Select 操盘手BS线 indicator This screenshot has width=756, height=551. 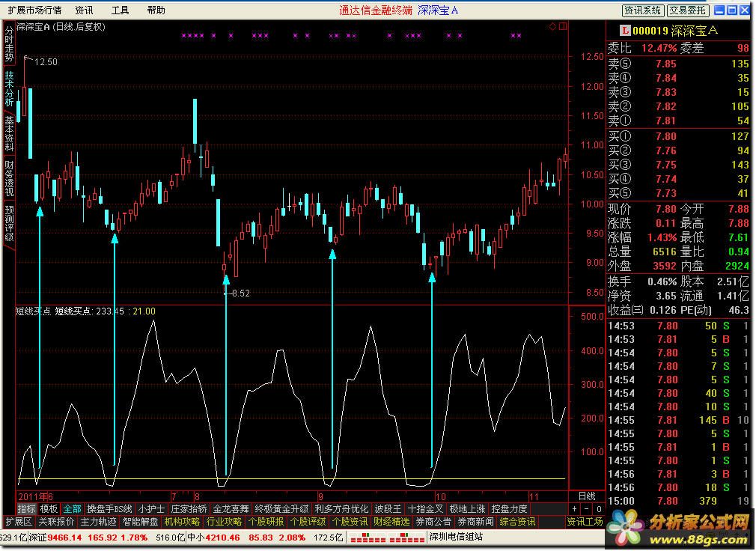(109, 508)
